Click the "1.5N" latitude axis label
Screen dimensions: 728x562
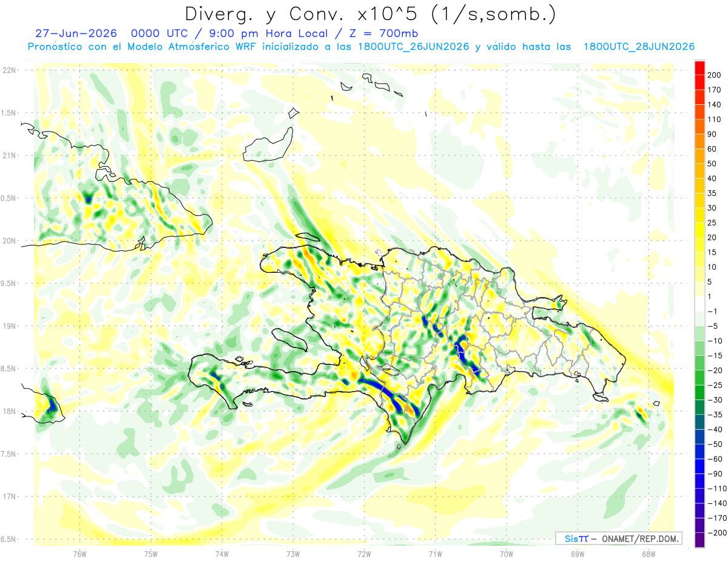(8, 113)
